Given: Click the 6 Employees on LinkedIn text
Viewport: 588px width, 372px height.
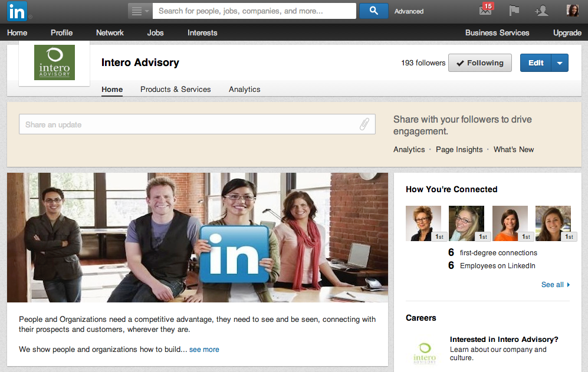Looking at the screenshot, I should point(492,265).
